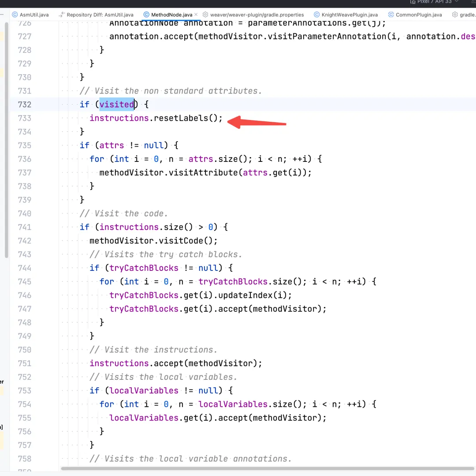Click the class icon on KnightWeavePlugin.java tab
This screenshot has width=476, height=476.
coord(318,15)
